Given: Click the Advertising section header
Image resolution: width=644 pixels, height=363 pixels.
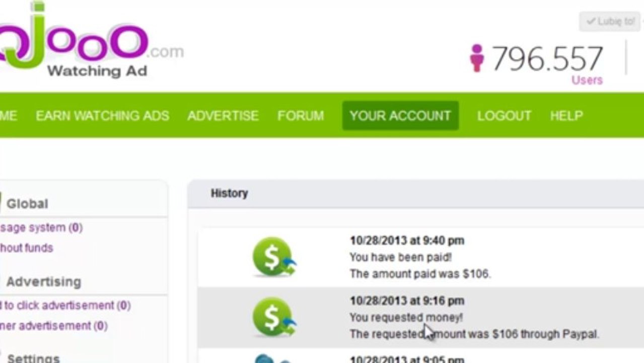Looking at the screenshot, I should (x=44, y=281).
